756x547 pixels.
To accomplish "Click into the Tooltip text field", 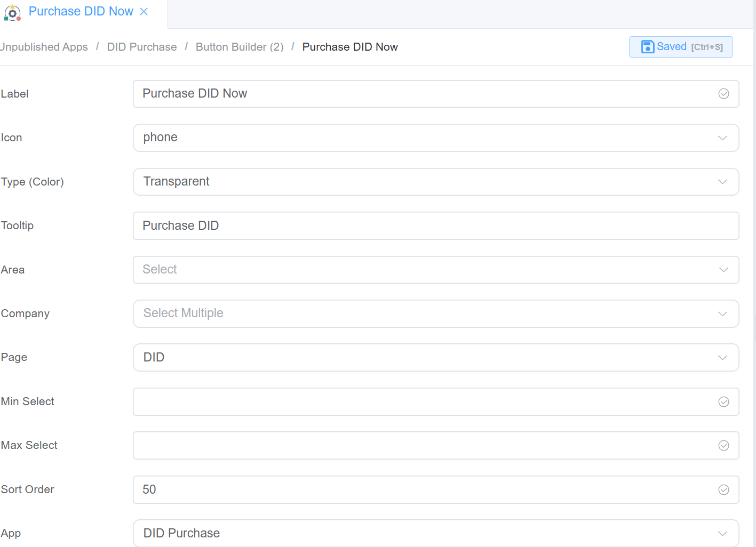I will point(435,226).
